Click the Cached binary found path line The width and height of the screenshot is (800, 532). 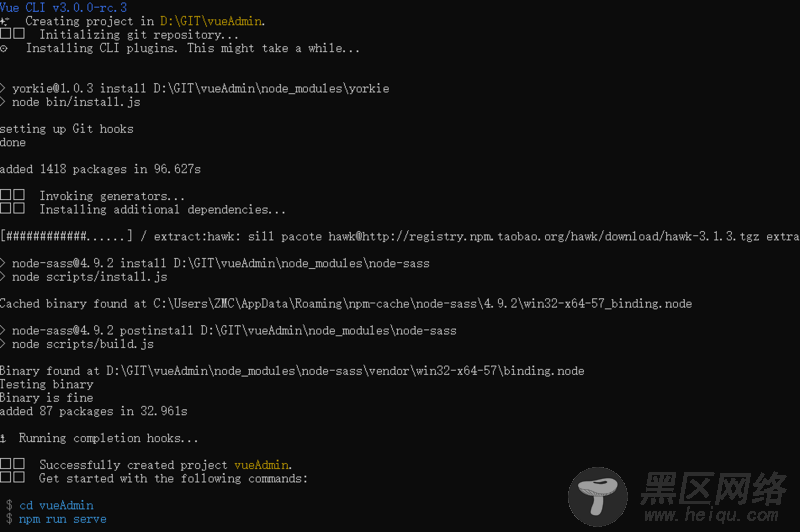[346, 303]
